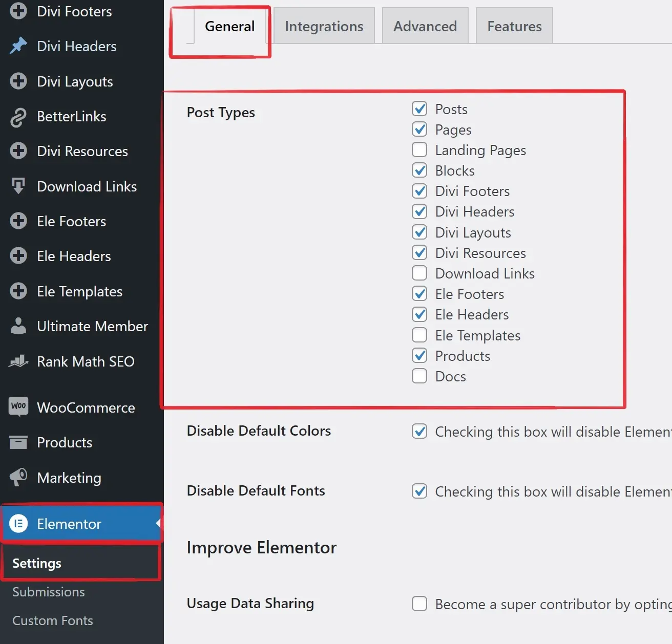Click the Landing Pages checkbox label text
The image size is (672, 644).
click(480, 150)
